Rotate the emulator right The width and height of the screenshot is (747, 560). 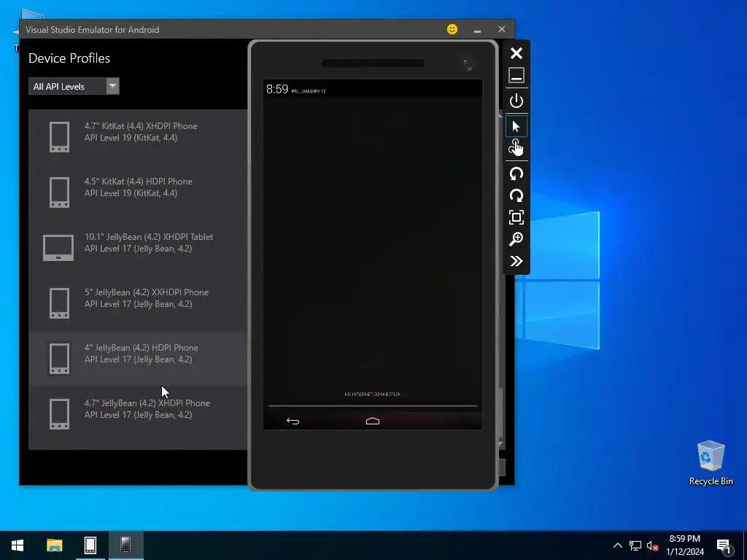tap(516, 195)
